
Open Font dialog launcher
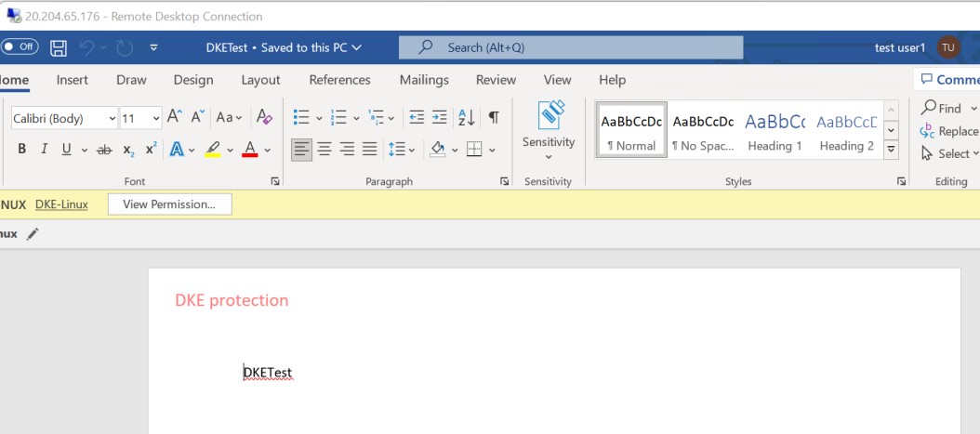point(275,181)
